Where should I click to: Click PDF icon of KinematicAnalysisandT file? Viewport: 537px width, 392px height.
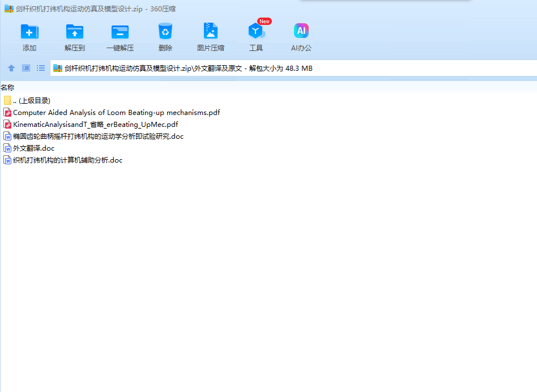(7, 124)
